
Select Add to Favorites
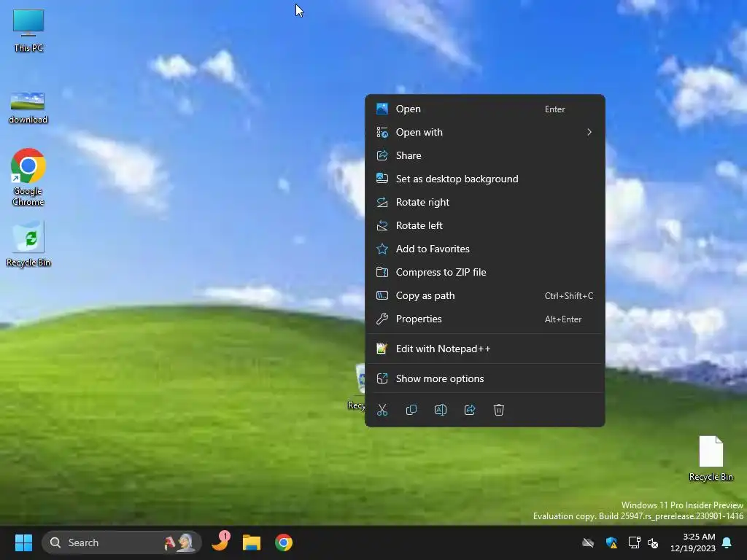(485, 249)
